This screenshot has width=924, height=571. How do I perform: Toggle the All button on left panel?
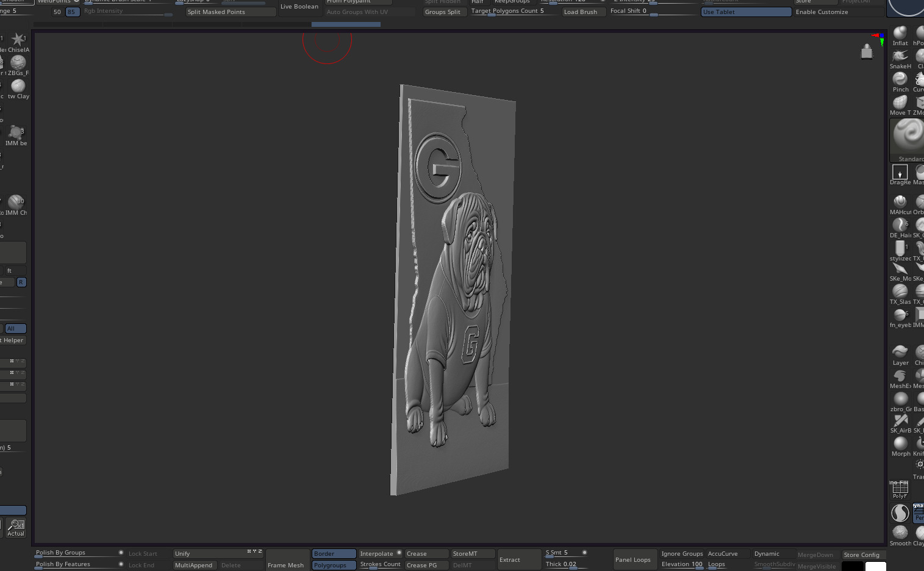[x=16, y=329]
